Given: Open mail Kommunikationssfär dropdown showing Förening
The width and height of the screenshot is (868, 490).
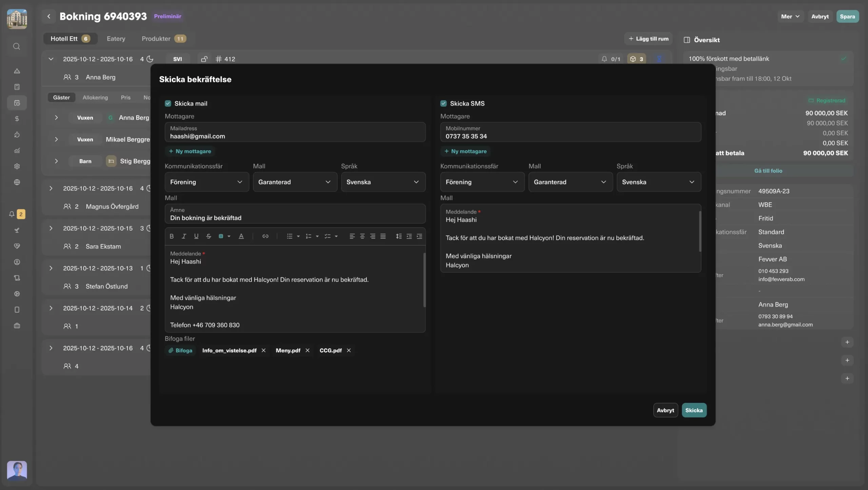Looking at the screenshot, I should pos(206,182).
